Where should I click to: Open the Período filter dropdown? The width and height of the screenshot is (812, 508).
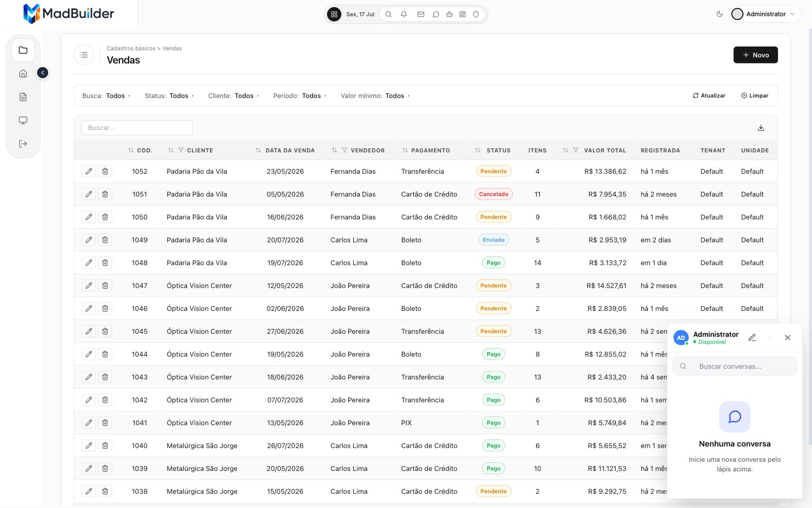(300, 96)
